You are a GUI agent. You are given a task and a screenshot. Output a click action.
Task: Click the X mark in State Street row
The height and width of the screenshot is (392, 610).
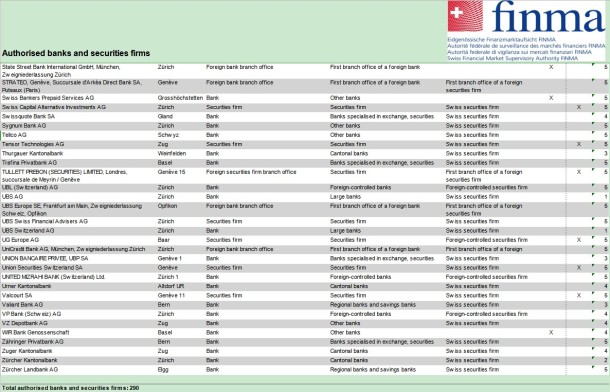(551, 67)
